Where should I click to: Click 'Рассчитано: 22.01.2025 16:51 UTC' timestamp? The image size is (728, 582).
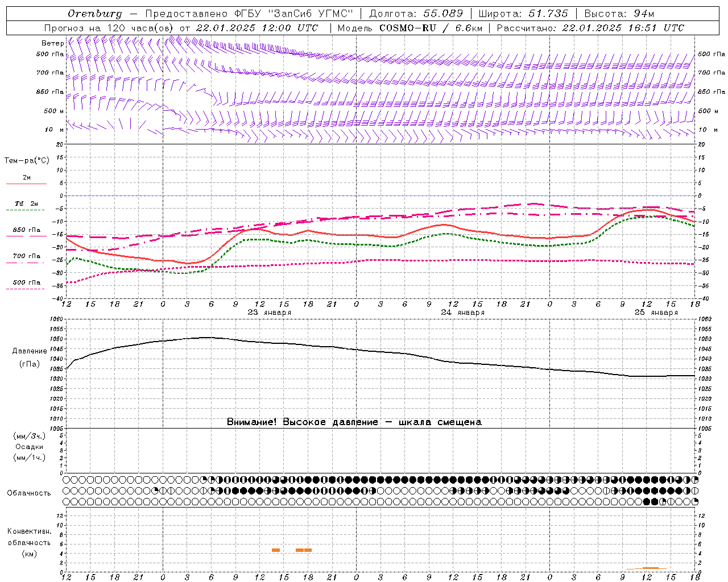click(590, 28)
